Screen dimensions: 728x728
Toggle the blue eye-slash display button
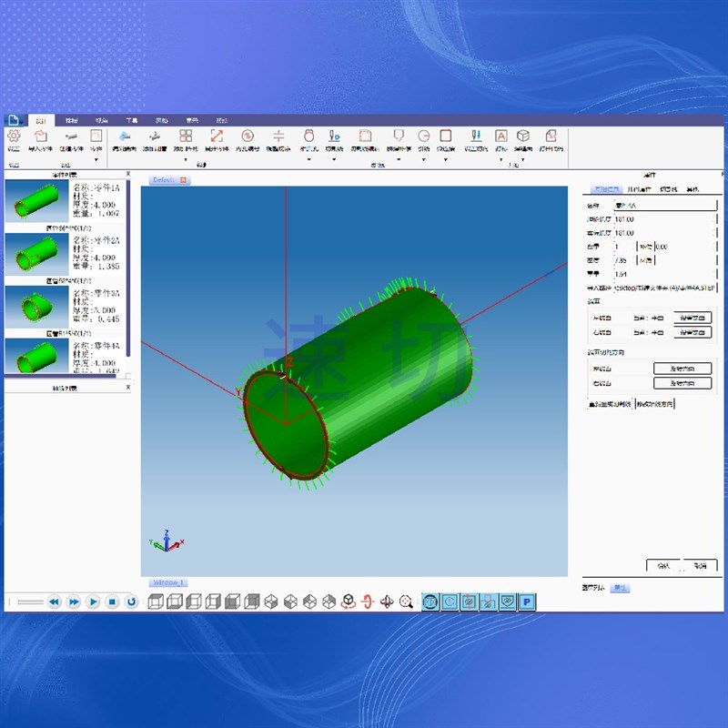pos(508,602)
